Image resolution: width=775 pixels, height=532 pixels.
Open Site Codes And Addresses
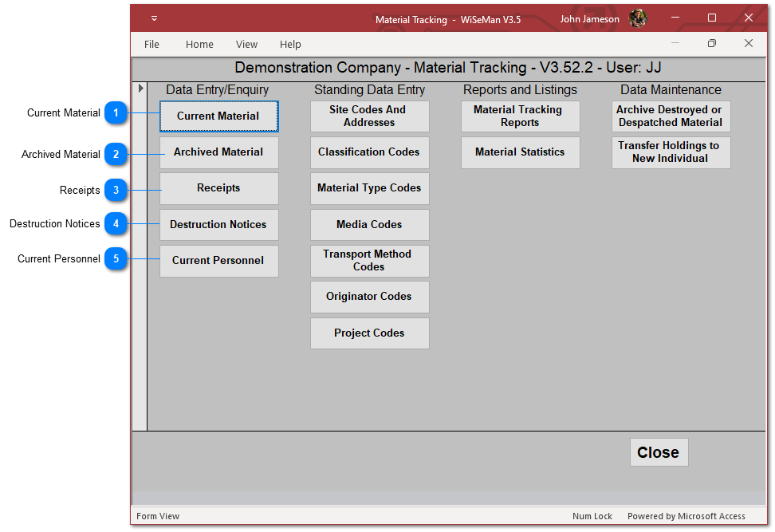click(369, 116)
